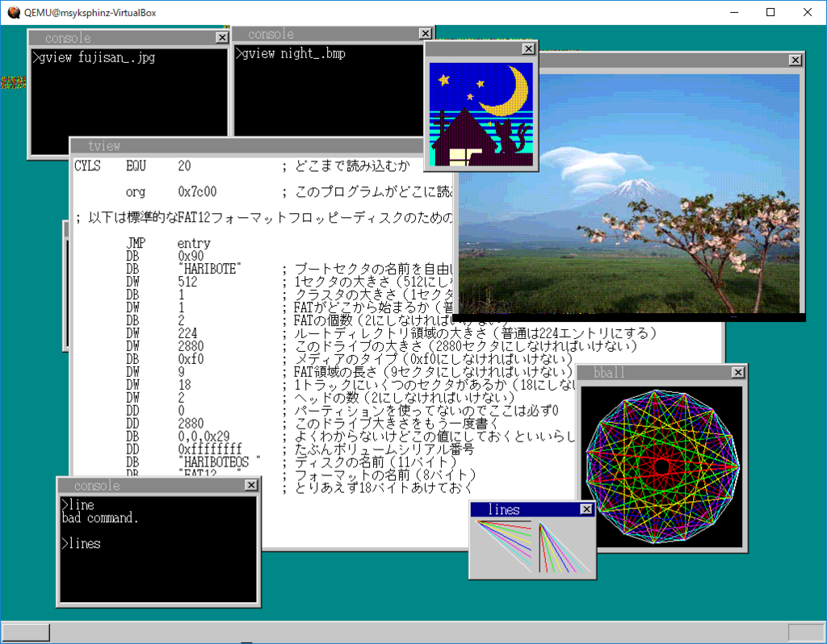Click the QEMU application icon in the title bar
The width and height of the screenshot is (827, 644).
[x=13, y=12]
